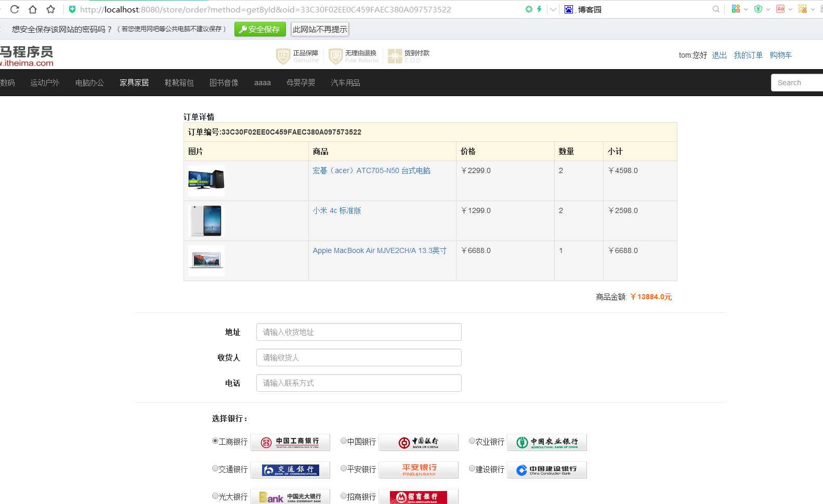Open the Apple MacBook Air product link
Screen dimensions: 823x504
(380, 250)
